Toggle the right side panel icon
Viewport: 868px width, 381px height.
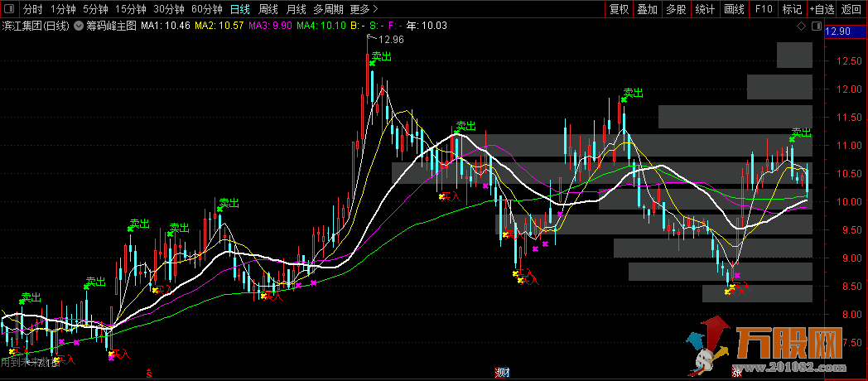click(816, 26)
